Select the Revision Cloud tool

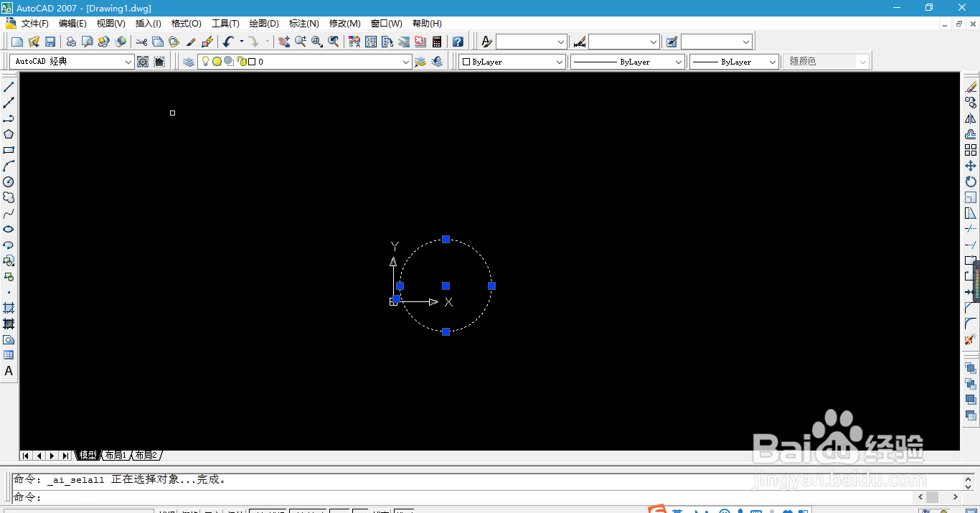click(9, 197)
